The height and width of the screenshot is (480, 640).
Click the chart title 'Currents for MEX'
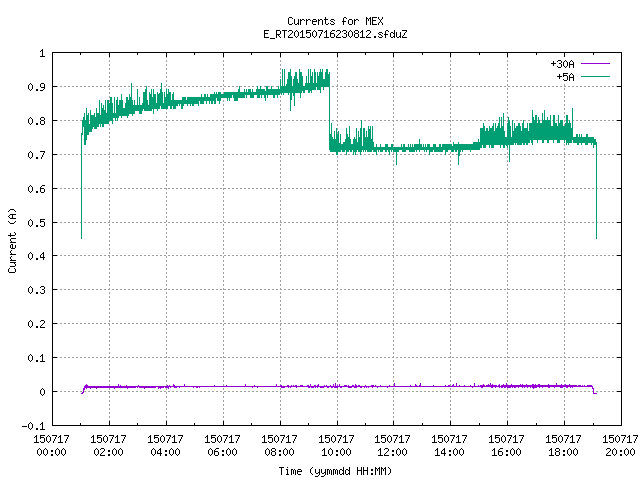click(335, 21)
